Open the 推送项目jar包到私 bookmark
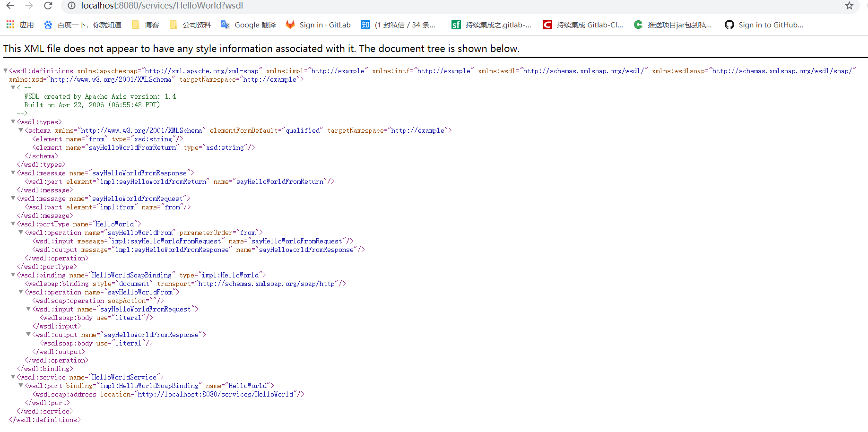Screen dimensions: 868x432 point(673,25)
